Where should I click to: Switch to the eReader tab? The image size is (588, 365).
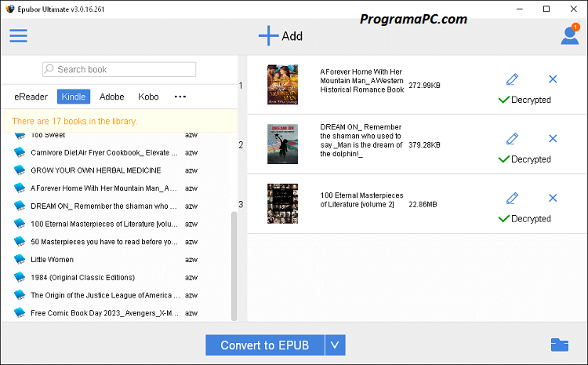coord(31,97)
